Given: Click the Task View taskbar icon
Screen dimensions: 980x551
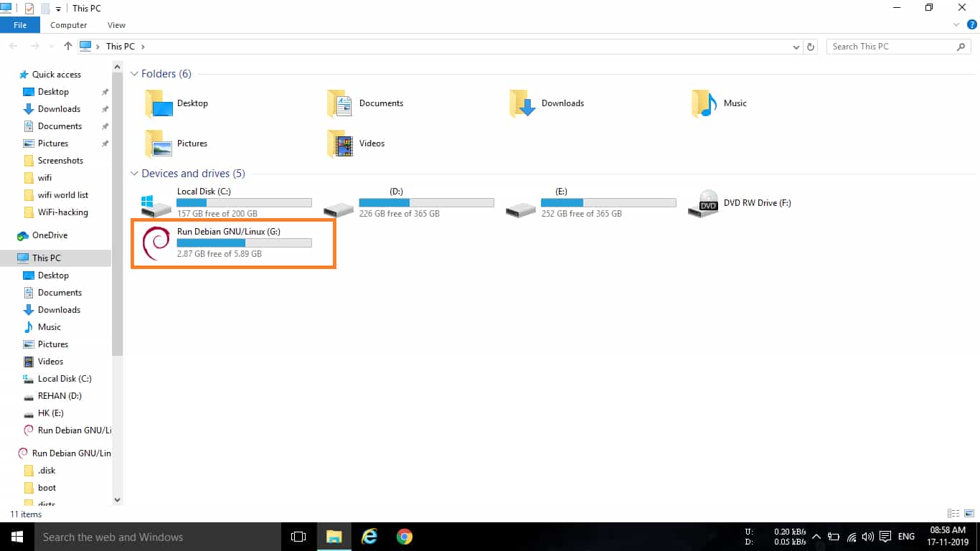Looking at the screenshot, I should [x=298, y=537].
